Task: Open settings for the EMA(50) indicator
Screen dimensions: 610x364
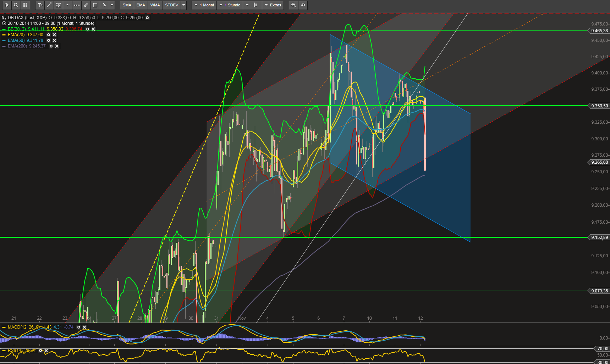Action: (x=48, y=40)
